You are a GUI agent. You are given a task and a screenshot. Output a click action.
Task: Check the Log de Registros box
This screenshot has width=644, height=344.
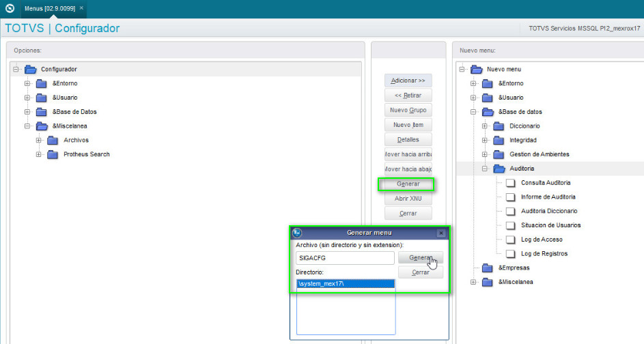click(x=511, y=254)
